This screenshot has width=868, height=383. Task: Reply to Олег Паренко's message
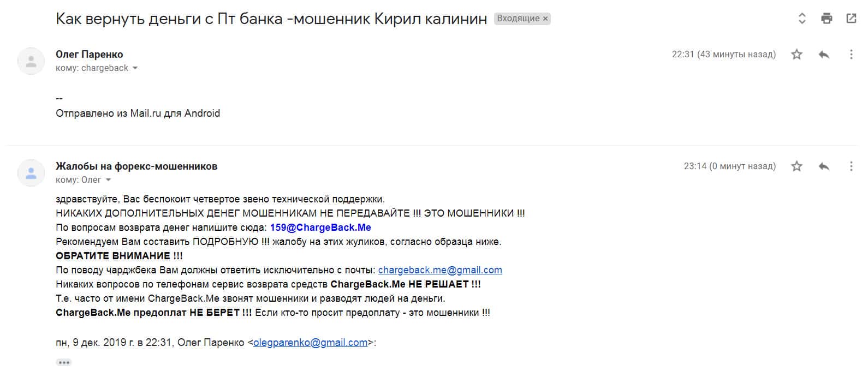point(824,55)
